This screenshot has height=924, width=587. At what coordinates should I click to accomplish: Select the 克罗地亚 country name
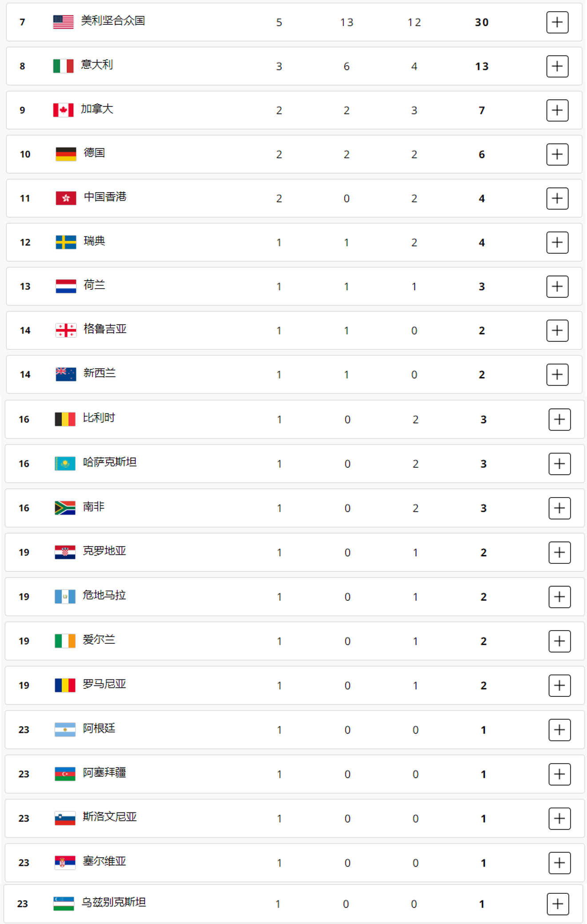click(104, 551)
